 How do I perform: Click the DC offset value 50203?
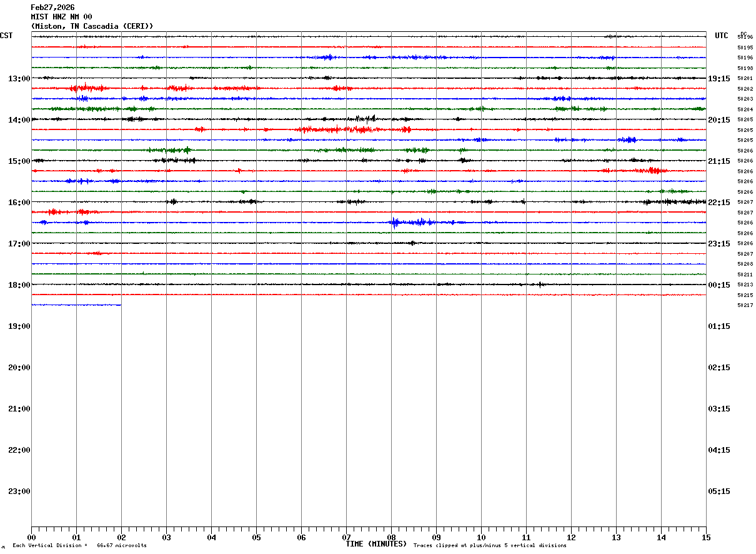[745, 99]
